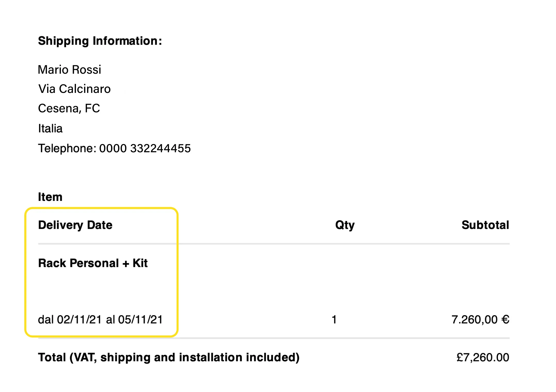
Task: Click the Delivery Date heading
Action: click(75, 225)
